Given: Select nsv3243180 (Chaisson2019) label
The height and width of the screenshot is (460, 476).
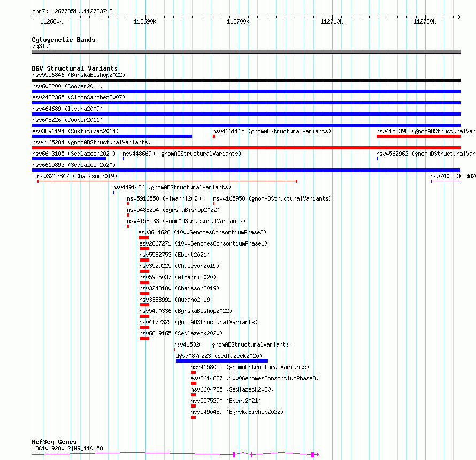Looking at the screenshot, I should (179, 288).
